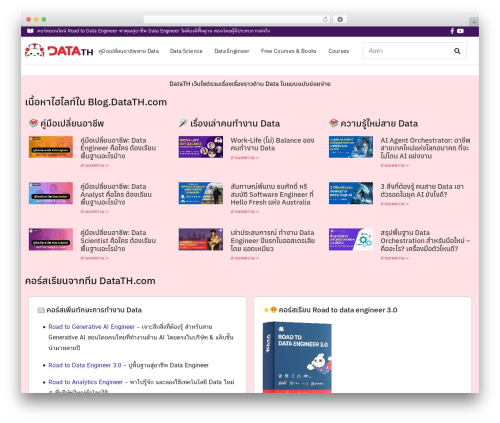
Task: Click read more under Data Engineer guide
Action: [x=94, y=165]
